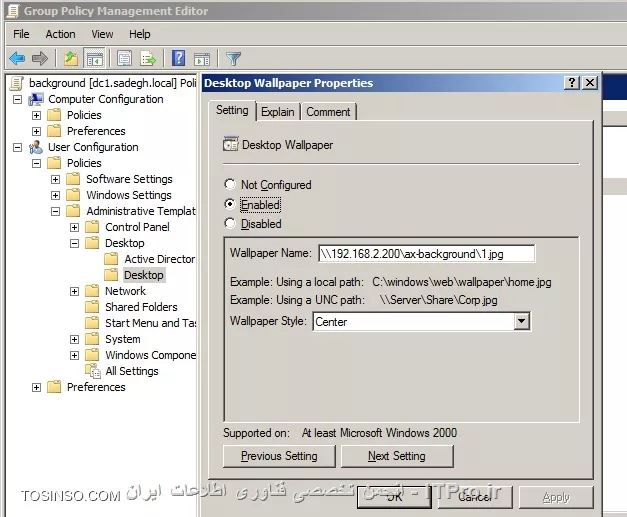Open the Wallpaper Style dropdown arrow
The width and height of the screenshot is (627, 517).
point(521,321)
